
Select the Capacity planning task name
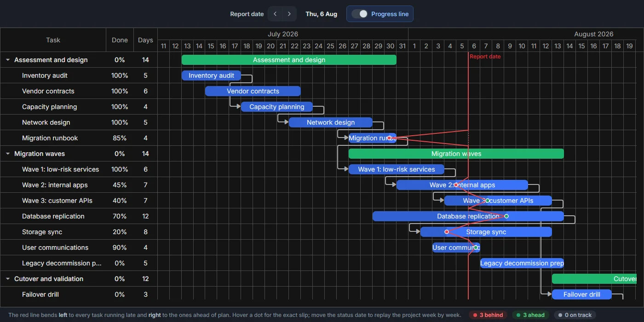click(x=50, y=107)
